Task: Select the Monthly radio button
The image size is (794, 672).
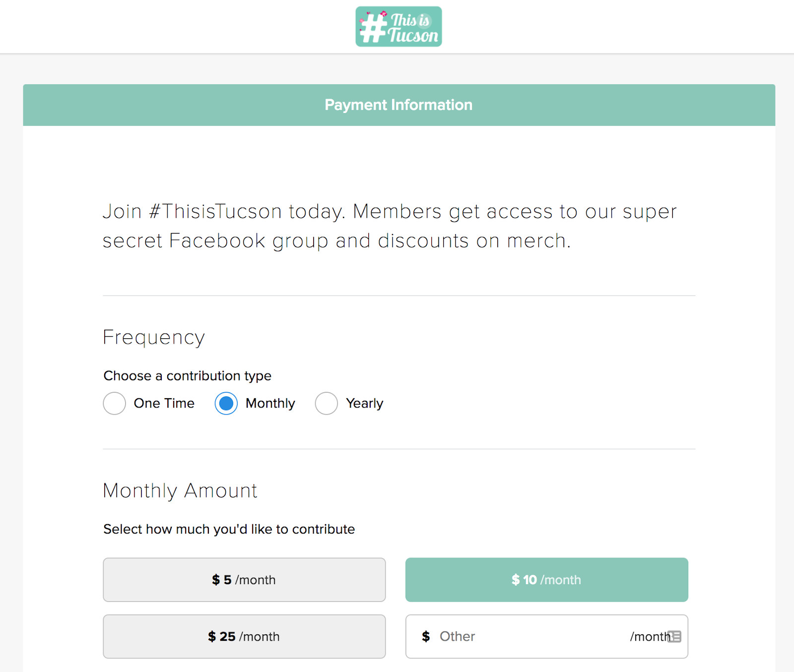Action: [x=226, y=403]
